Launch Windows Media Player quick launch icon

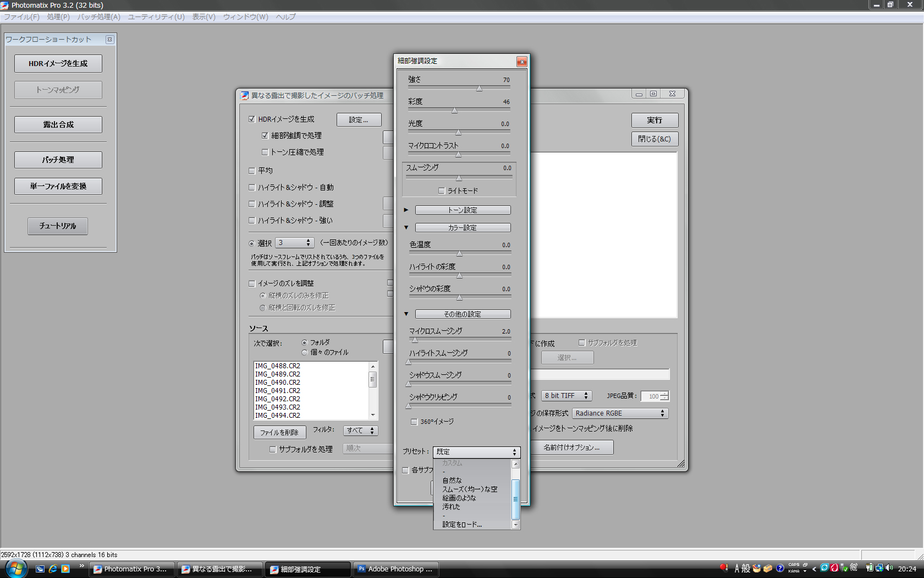coord(65,569)
